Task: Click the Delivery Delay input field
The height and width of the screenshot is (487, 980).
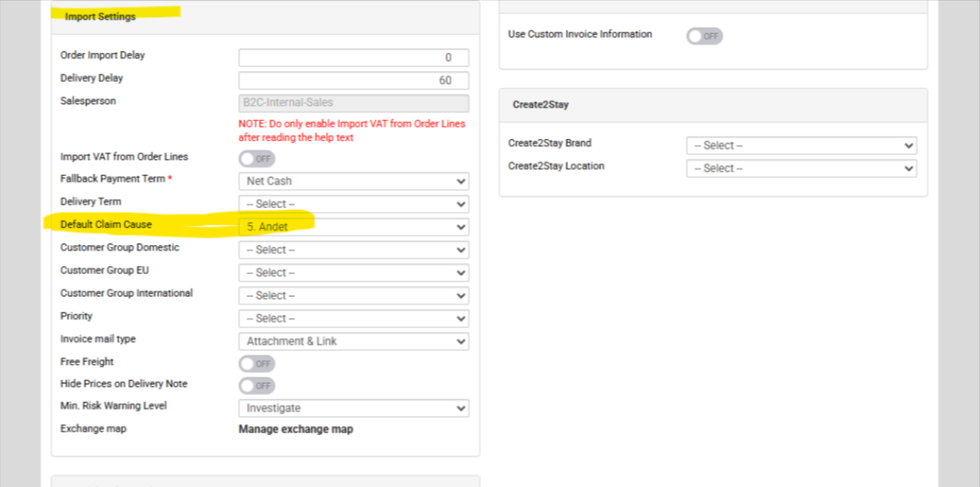Action: pyautogui.click(x=353, y=80)
